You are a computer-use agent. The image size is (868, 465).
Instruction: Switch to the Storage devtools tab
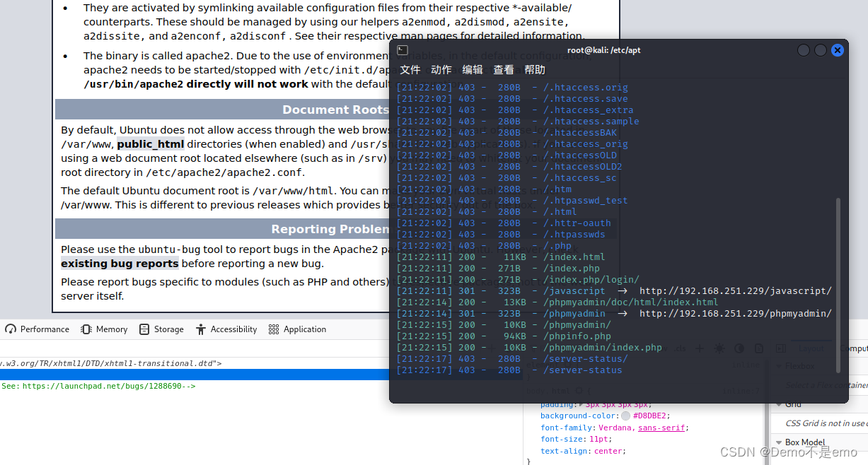tap(161, 329)
